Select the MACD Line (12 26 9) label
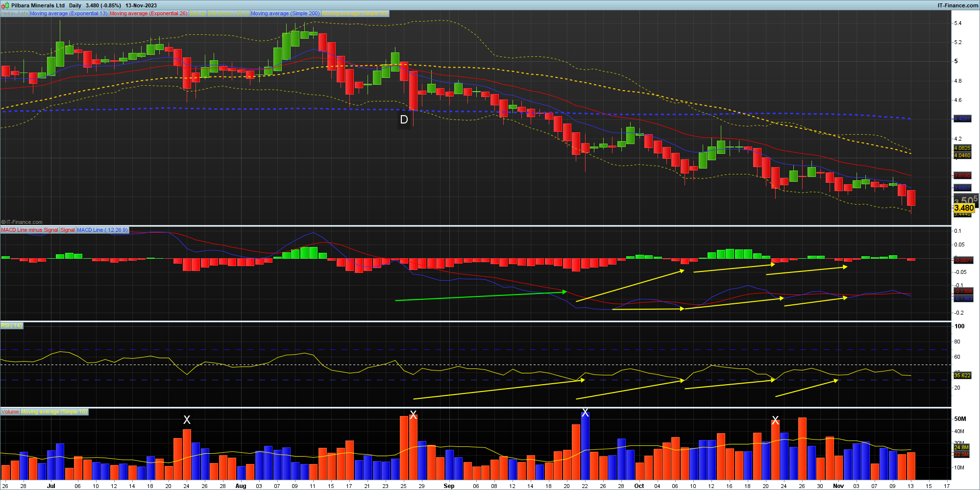 pos(102,230)
